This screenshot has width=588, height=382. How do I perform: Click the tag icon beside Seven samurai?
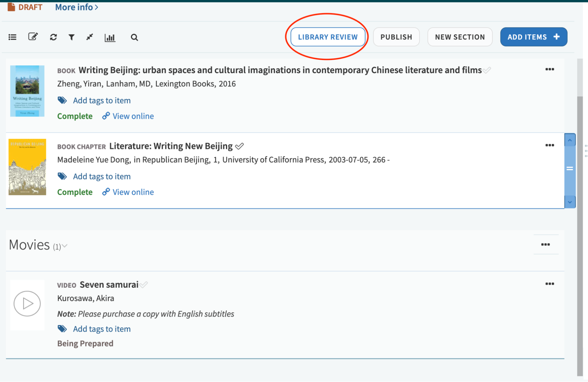coord(62,329)
